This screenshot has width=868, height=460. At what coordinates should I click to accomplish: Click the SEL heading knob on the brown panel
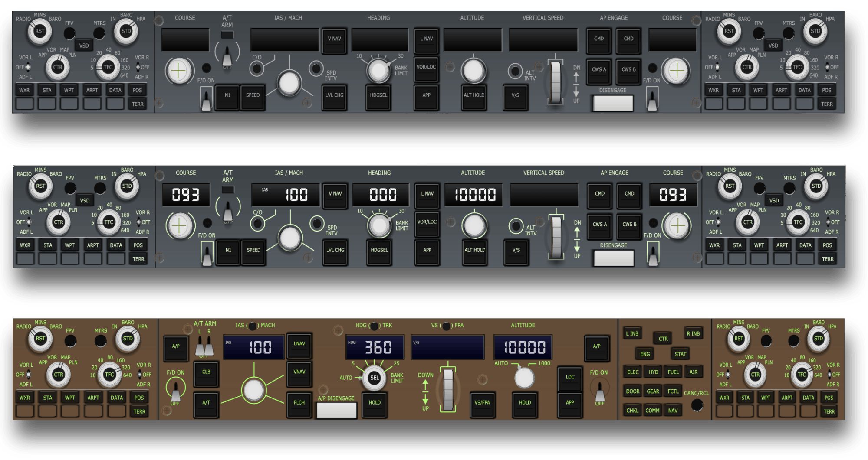coord(374,378)
